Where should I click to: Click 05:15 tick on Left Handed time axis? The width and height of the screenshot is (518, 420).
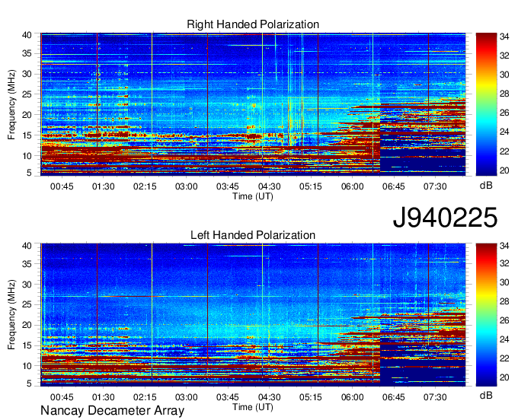click(311, 397)
